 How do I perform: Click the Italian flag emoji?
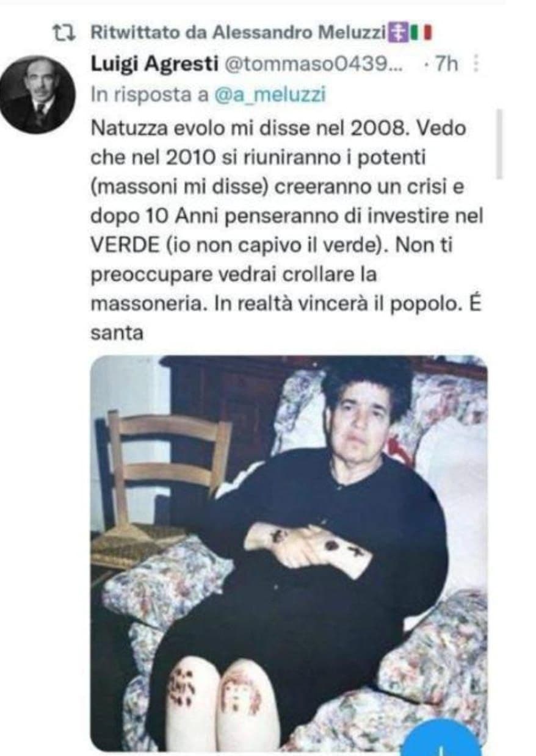click(422, 32)
